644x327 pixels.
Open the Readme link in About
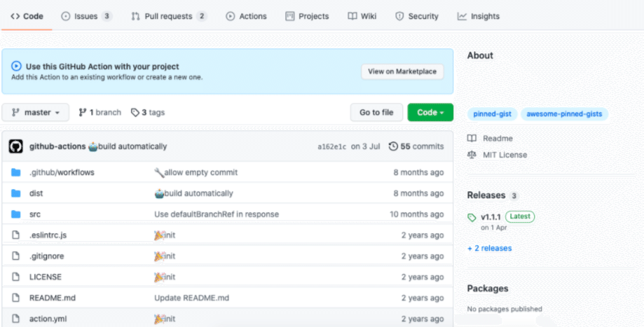pos(498,138)
